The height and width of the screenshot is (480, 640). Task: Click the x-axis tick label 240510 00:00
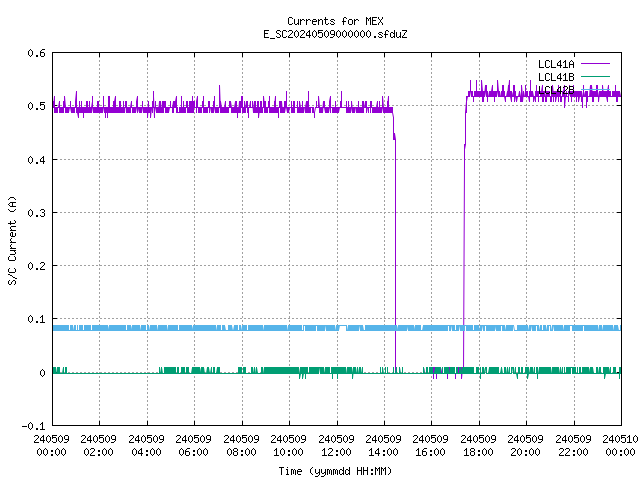click(620, 445)
